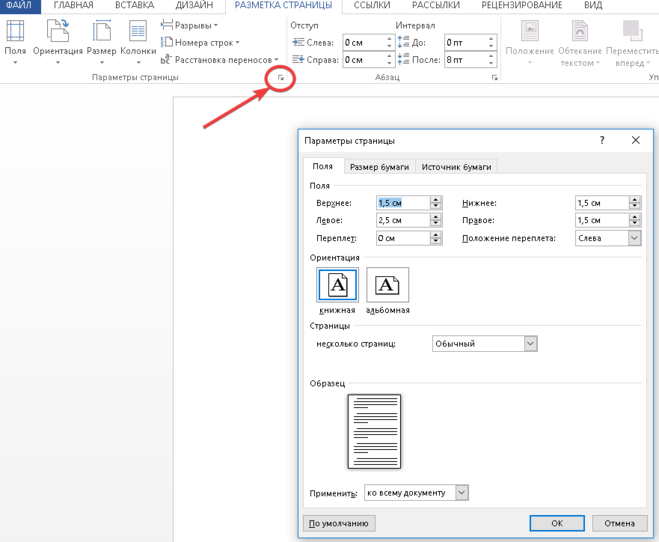Click the Отступ Слева indent field

tap(364, 42)
